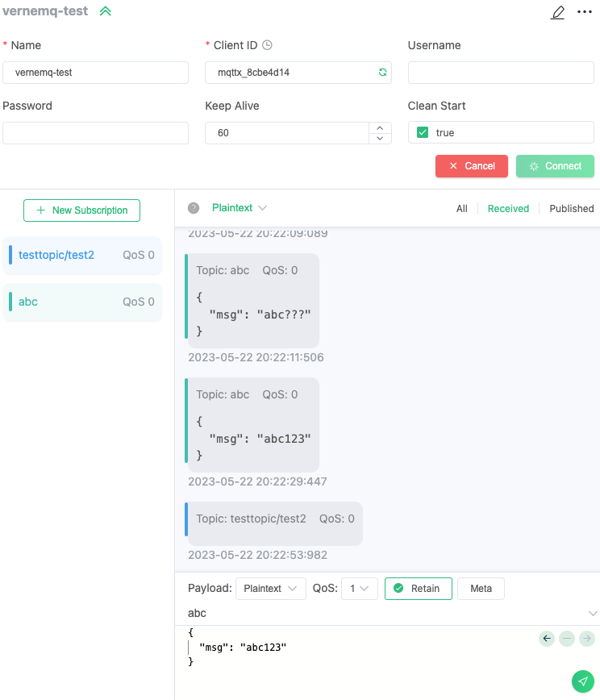Add a New Subscription

81,210
